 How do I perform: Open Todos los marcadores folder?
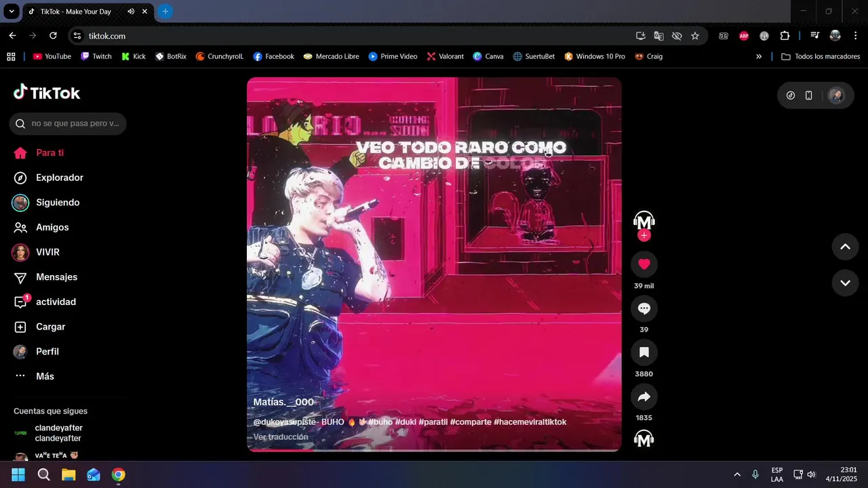coord(821,56)
